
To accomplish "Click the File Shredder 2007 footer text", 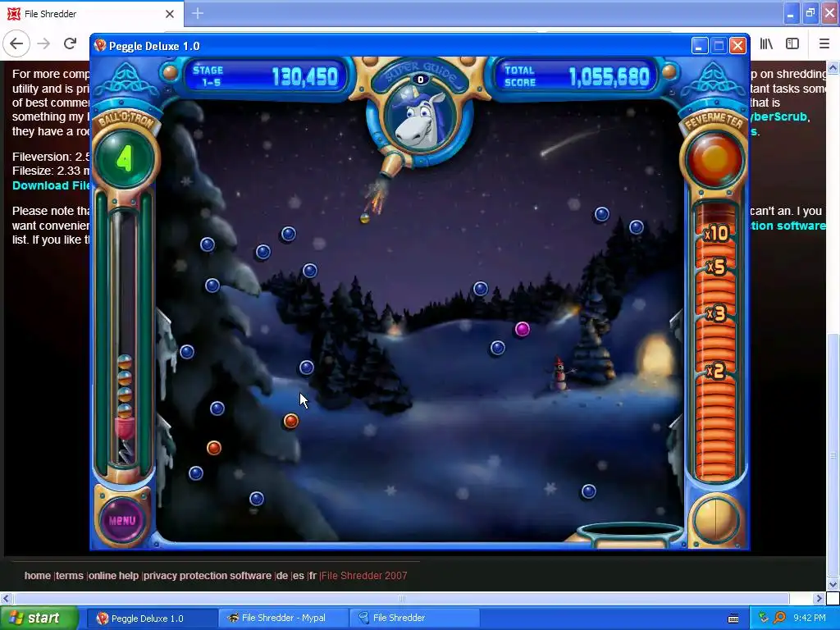I will [364, 575].
